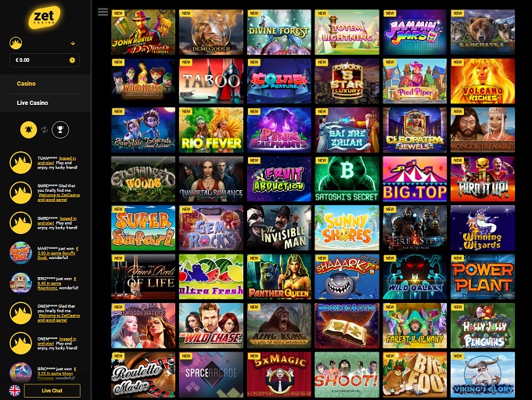Expand the account dropdown arrow
This screenshot has width=532, height=400.
click(x=73, y=44)
